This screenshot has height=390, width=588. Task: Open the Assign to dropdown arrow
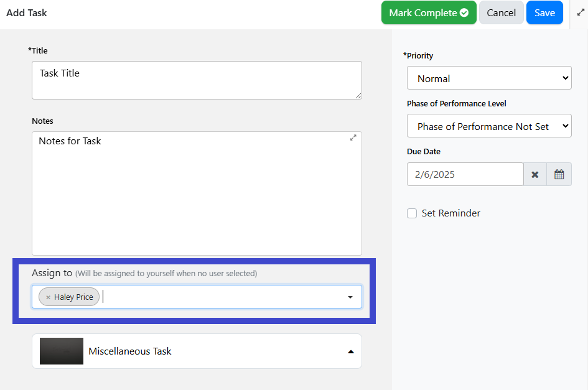[350, 297]
